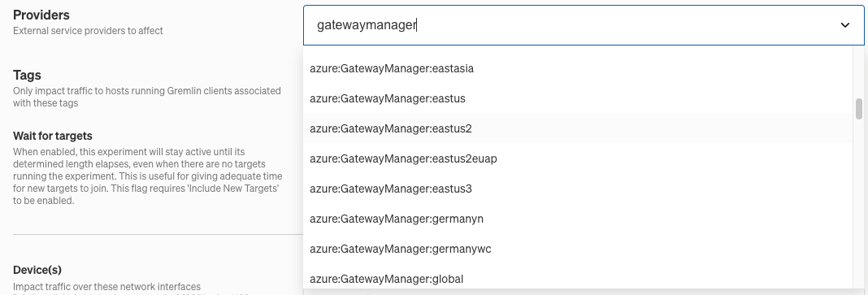The width and height of the screenshot is (868, 295).
Task: Click the dropdown list scrollbar thumb
Action: pos(858,108)
